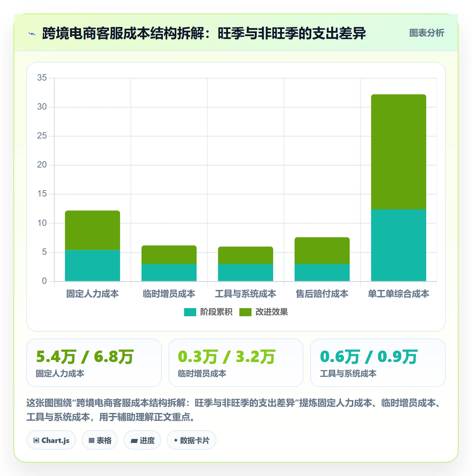Select the 表格 tag chip
472x476 pixels.
(x=100, y=440)
